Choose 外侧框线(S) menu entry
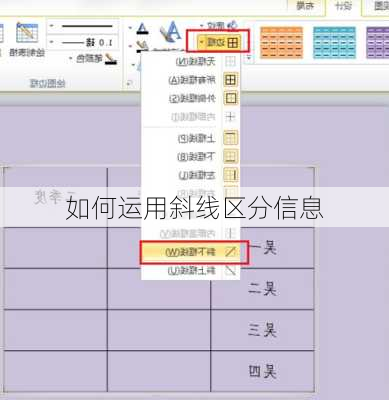 click(x=191, y=98)
